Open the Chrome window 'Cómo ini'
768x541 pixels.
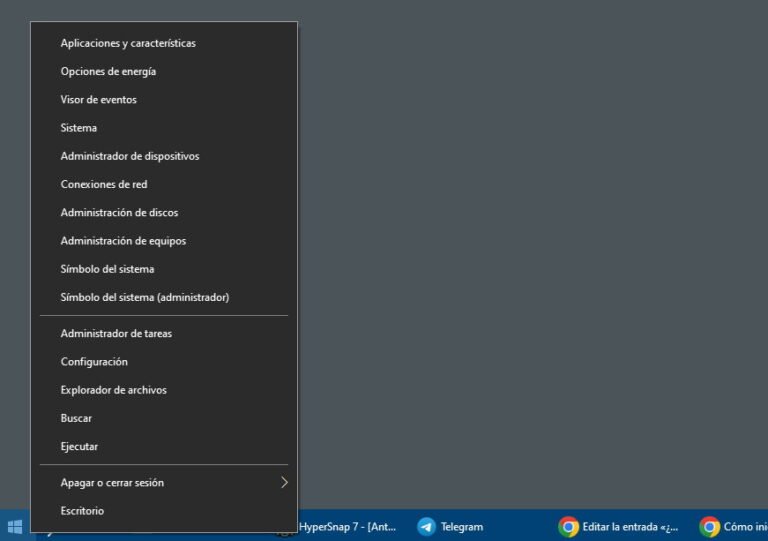tap(728, 527)
